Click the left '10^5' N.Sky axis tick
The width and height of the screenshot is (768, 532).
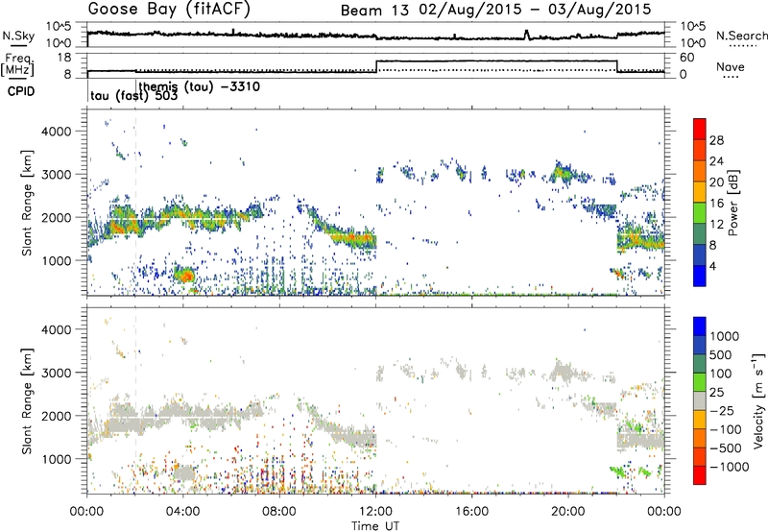59,27
